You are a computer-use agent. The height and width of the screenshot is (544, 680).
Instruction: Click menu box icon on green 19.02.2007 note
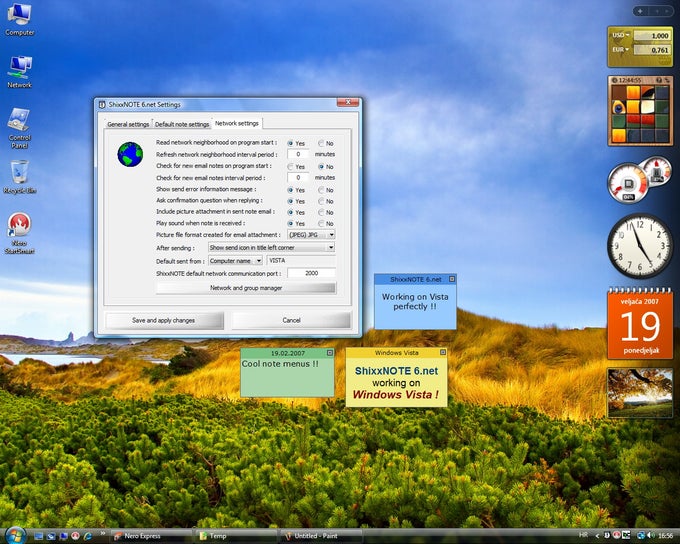[x=330, y=353]
